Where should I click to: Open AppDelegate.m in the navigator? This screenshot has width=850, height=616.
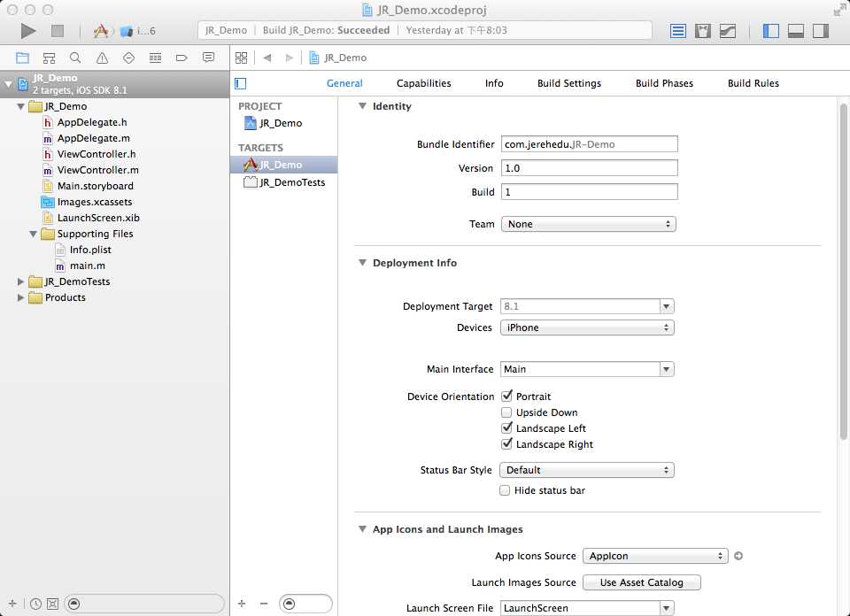tap(93, 138)
